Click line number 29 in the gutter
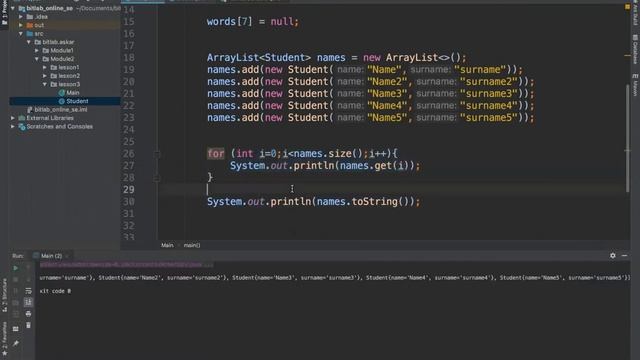Image resolution: width=640 pixels, height=360 pixels. tap(129, 190)
